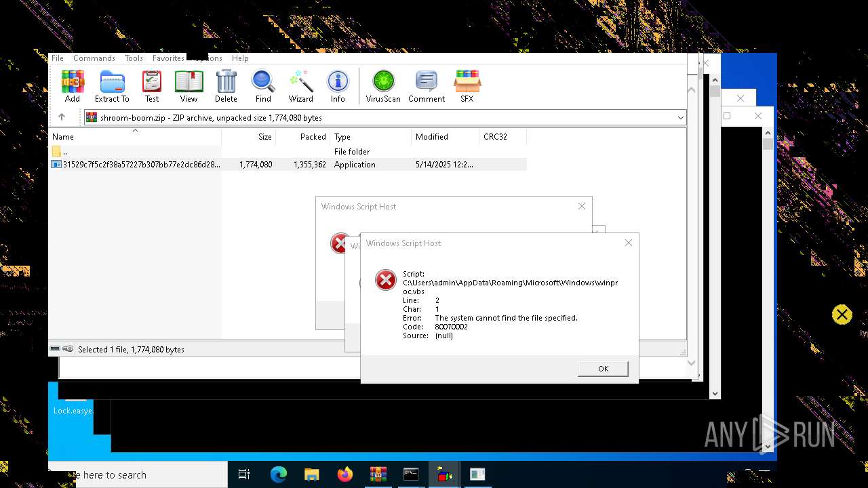Open the View toolbar icon
Screen dimensions: 868x488
[189, 86]
